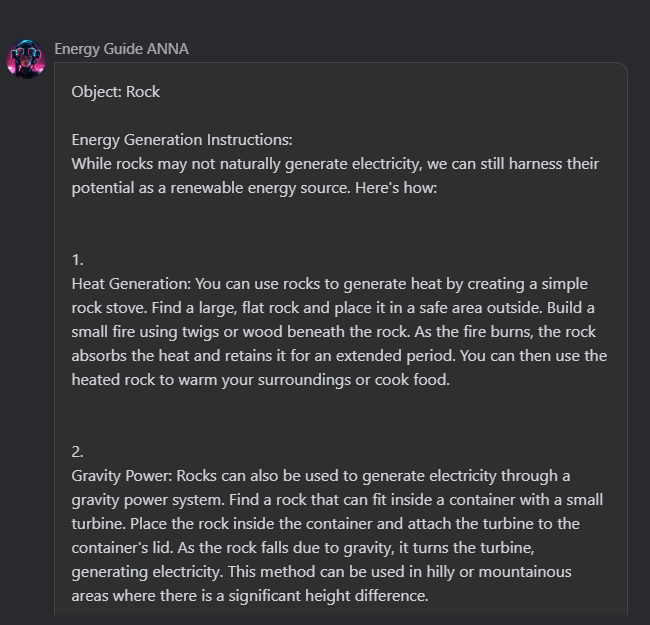Image resolution: width=650 pixels, height=625 pixels.
Task: Click the phrase 'While rocks may not naturally'
Action: (x=176, y=164)
